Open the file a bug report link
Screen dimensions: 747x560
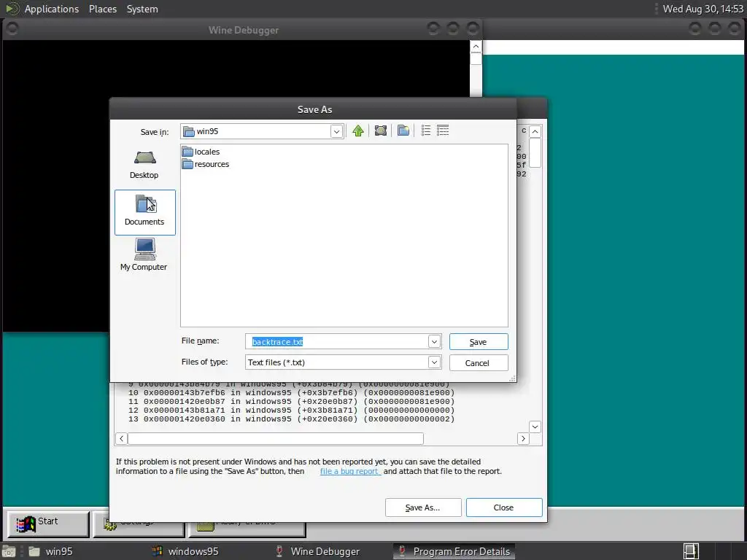pyautogui.click(x=350, y=472)
